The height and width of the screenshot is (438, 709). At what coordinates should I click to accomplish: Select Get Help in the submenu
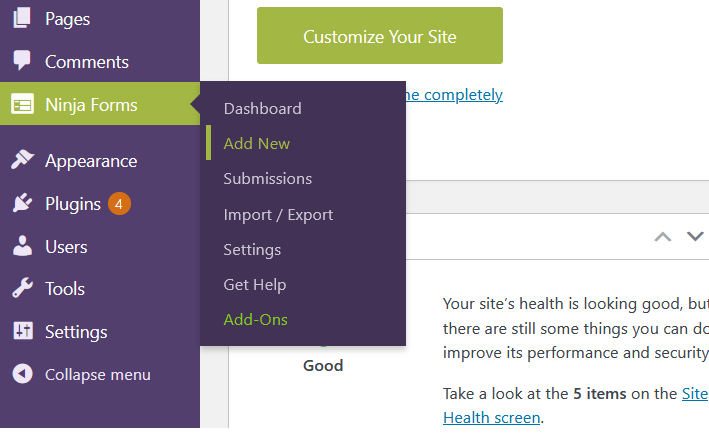[x=255, y=285]
